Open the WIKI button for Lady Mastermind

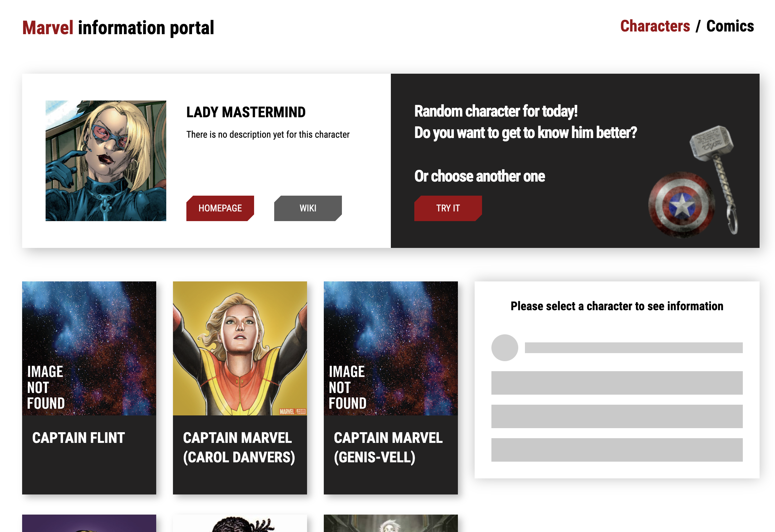[308, 208]
